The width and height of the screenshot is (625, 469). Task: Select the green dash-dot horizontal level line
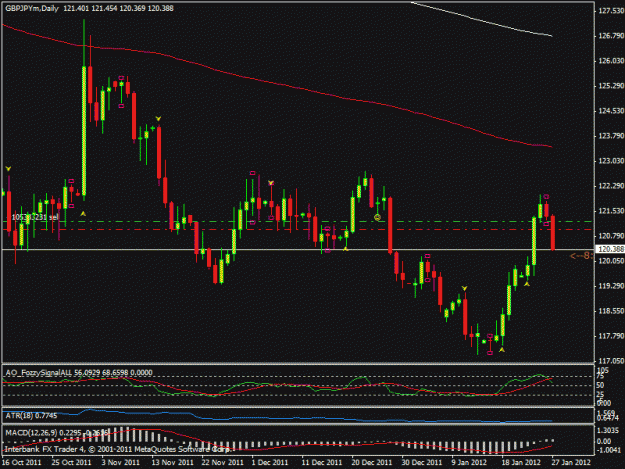click(299, 221)
